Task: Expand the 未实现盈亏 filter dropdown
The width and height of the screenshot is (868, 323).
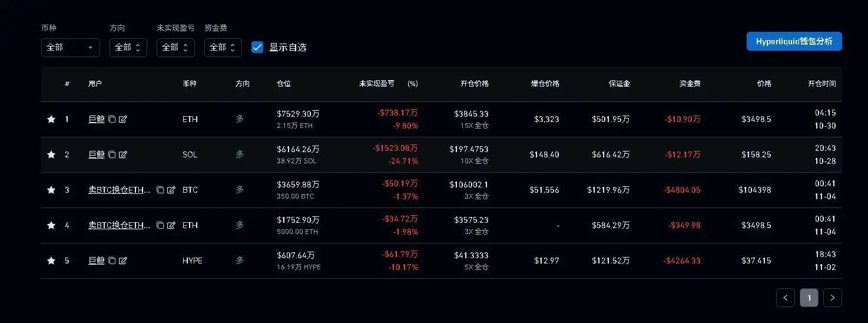Action: [175, 47]
